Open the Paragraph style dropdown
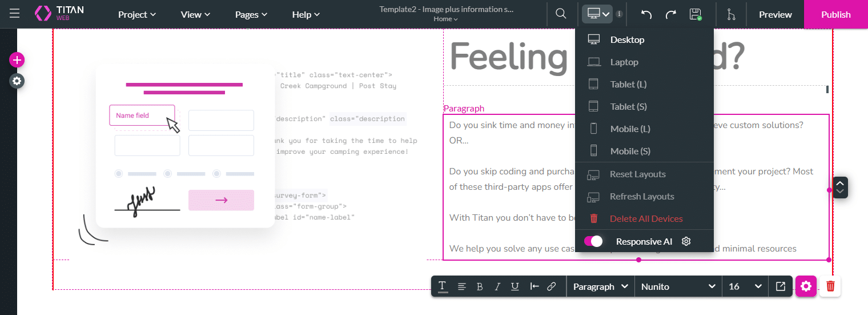 600,286
